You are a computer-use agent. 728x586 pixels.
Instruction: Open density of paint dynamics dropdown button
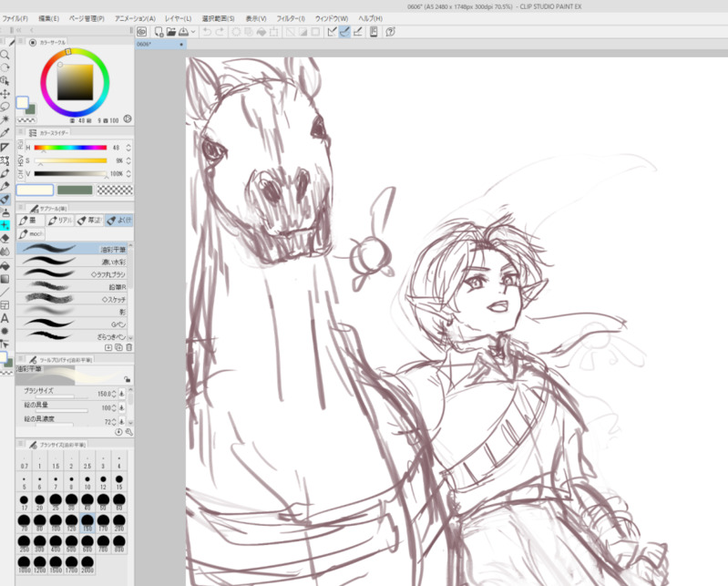(x=122, y=422)
